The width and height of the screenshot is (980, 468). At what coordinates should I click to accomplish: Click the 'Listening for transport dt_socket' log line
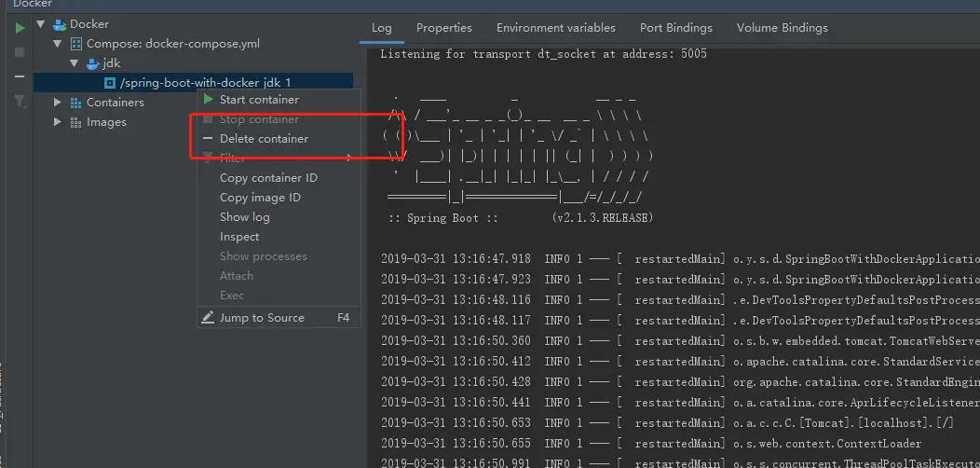click(x=543, y=54)
